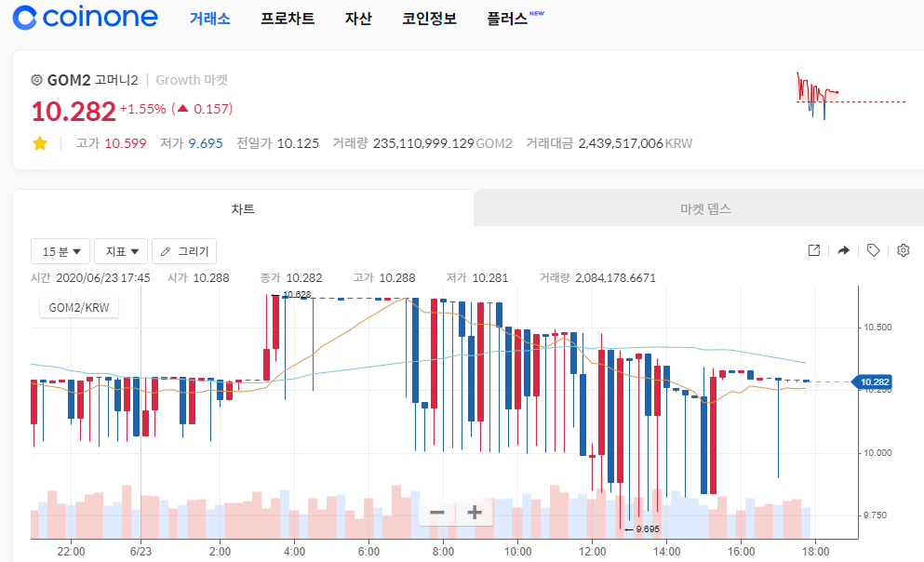This screenshot has height=562, width=924.
Task: Click the zoom out minus button
Action: (436, 513)
